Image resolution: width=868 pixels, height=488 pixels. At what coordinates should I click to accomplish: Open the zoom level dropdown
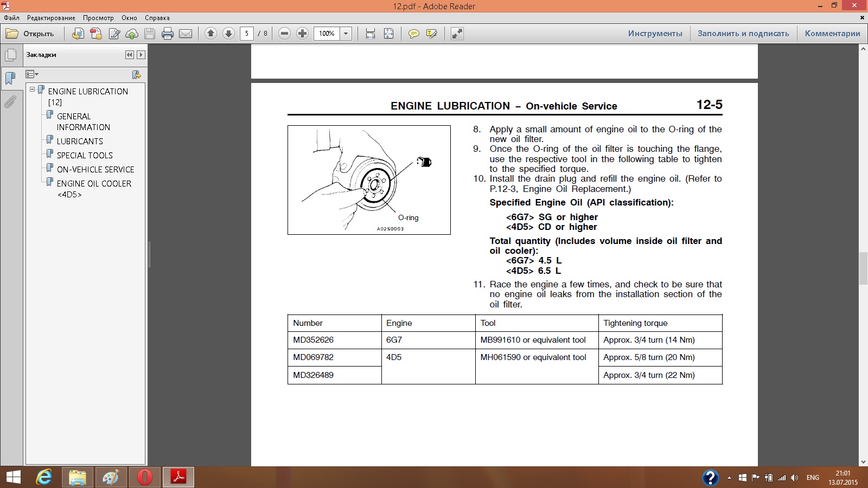(x=346, y=34)
